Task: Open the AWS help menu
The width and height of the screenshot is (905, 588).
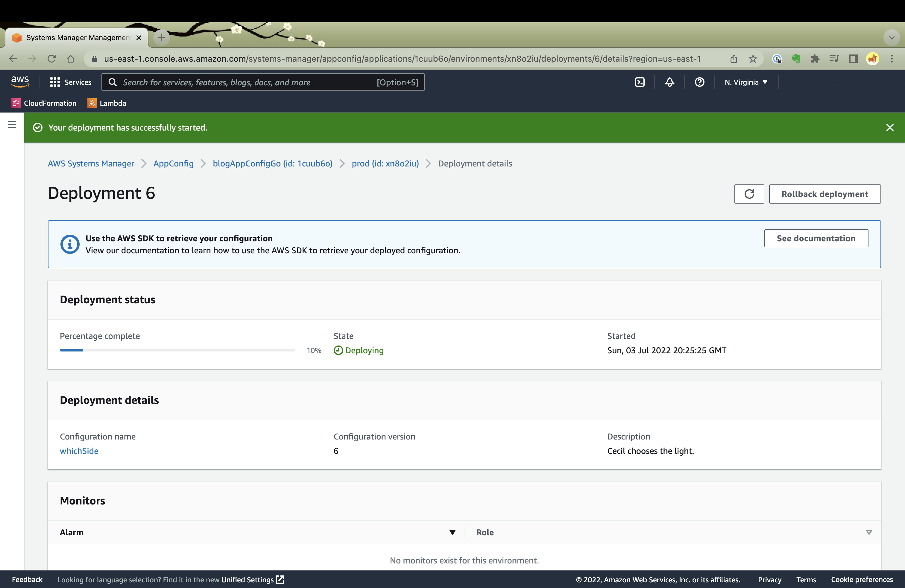Action: [x=699, y=82]
